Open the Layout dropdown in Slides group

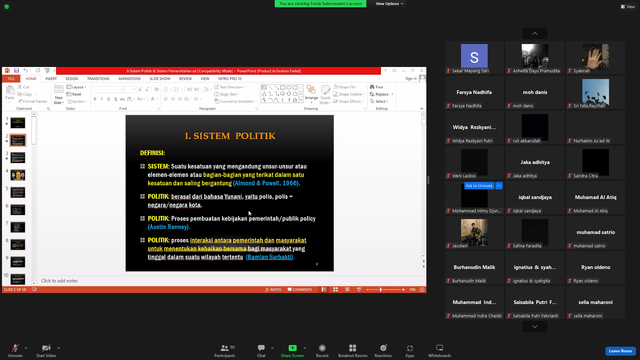pos(76,87)
